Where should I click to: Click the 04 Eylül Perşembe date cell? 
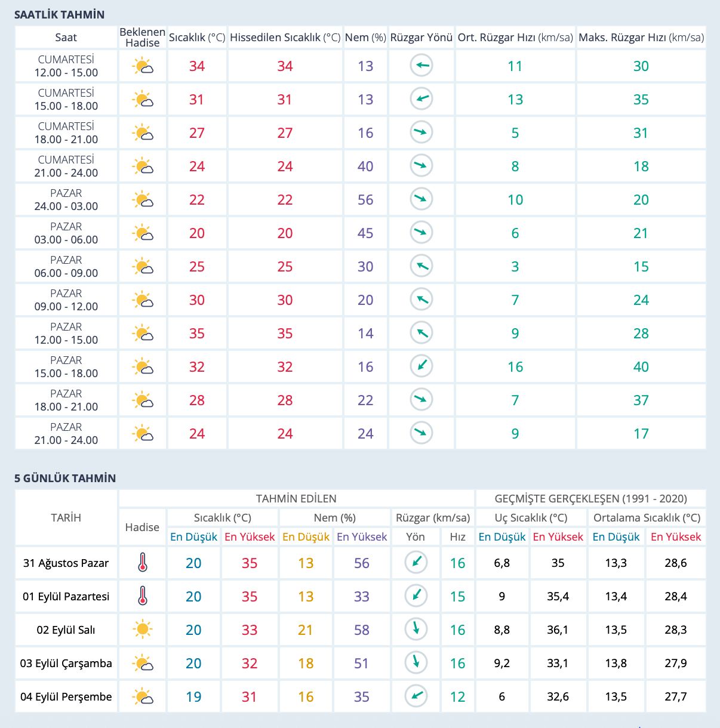[x=66, y=696]
